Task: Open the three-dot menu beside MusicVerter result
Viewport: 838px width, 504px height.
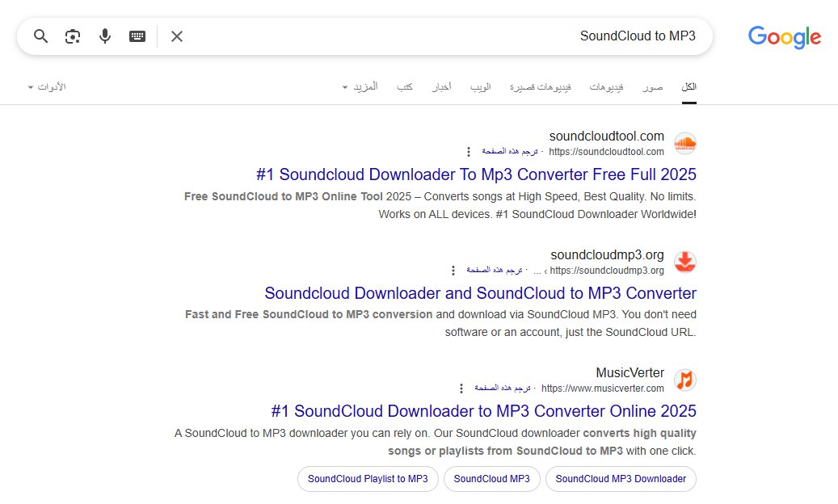Action: (x=461, y=387)
